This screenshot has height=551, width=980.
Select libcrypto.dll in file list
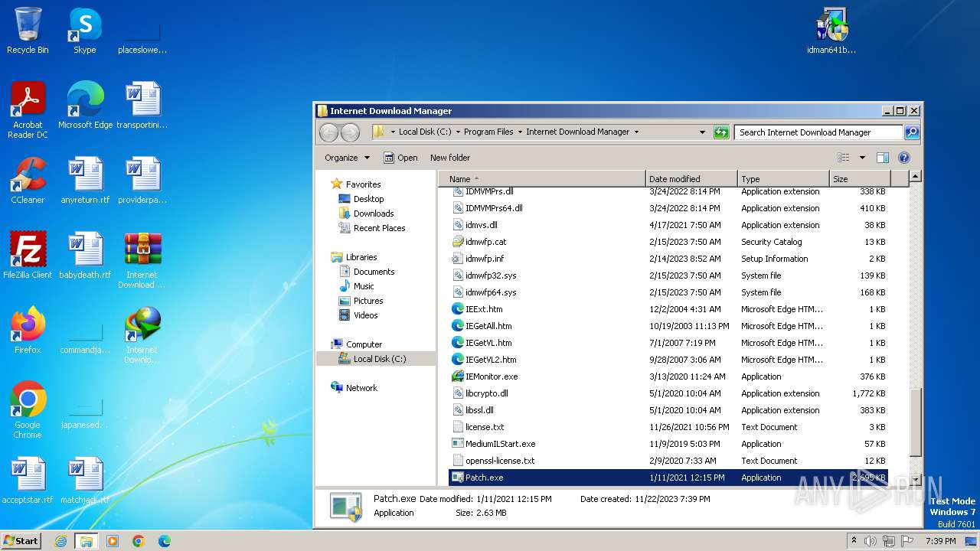point(486,393)
